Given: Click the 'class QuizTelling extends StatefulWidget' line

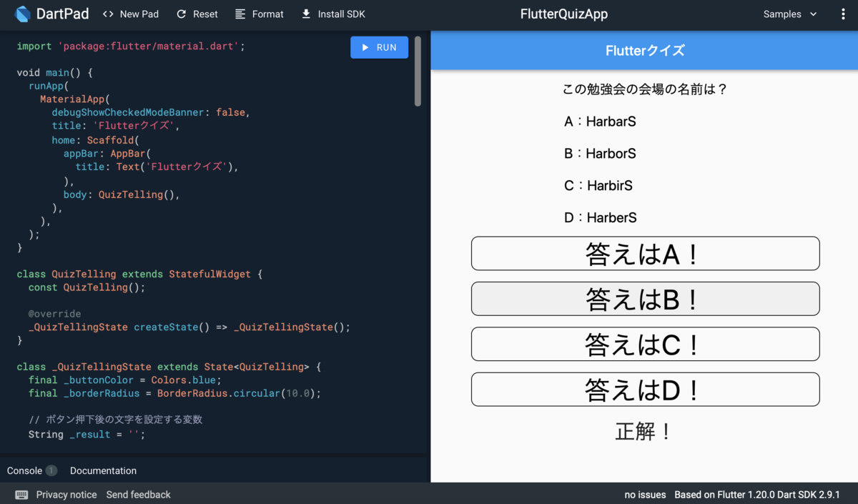Looking at the screenshot, I should (x=139, y=274).
